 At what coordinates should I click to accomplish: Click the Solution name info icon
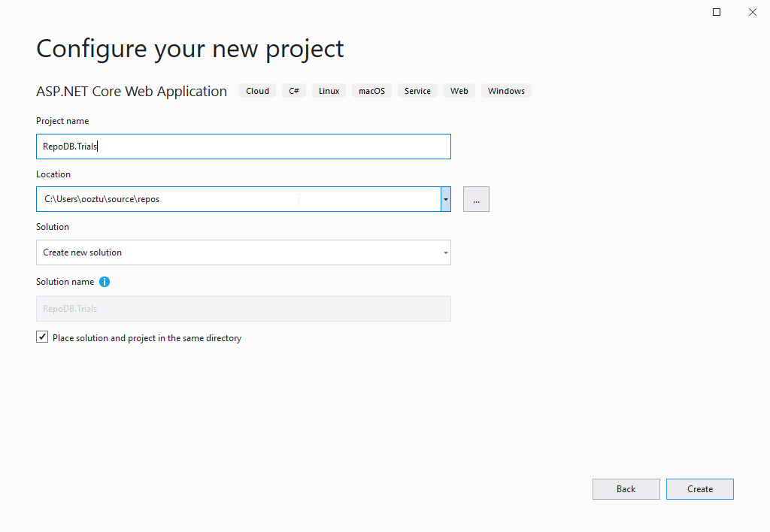pos(105,282)
